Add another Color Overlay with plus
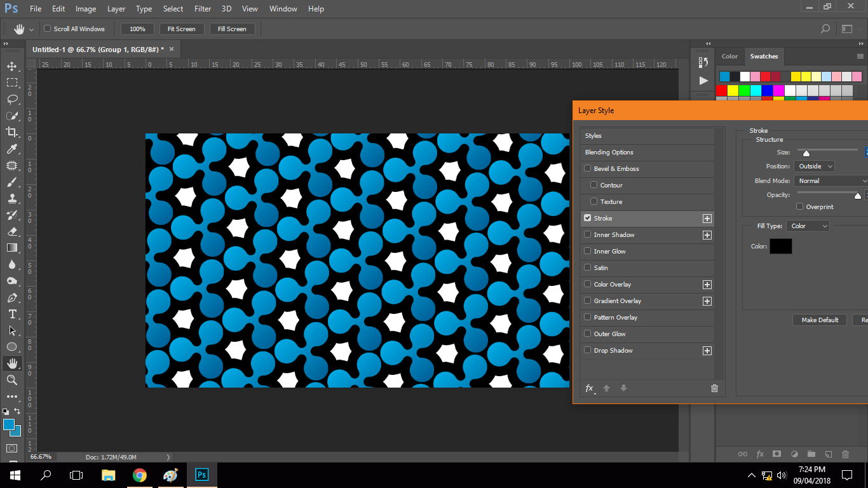868x488 pixels. point(707,285)
